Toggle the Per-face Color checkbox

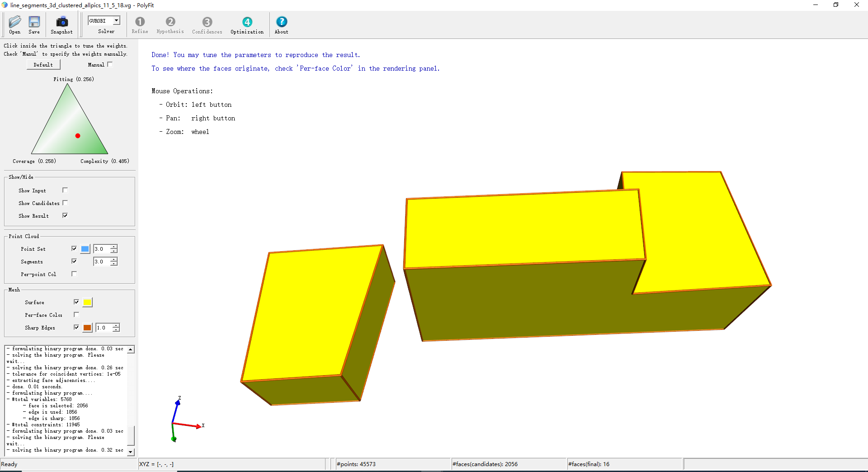coord(76,315)
